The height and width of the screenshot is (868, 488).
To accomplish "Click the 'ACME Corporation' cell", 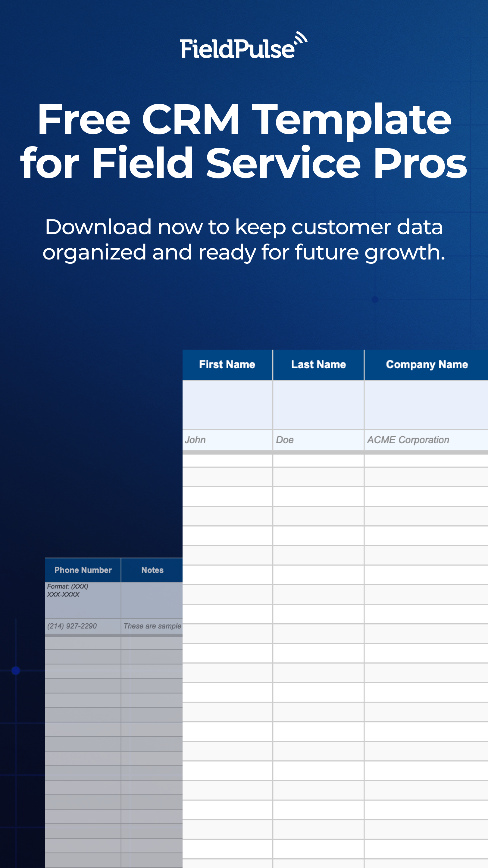I will click(426, 440).
